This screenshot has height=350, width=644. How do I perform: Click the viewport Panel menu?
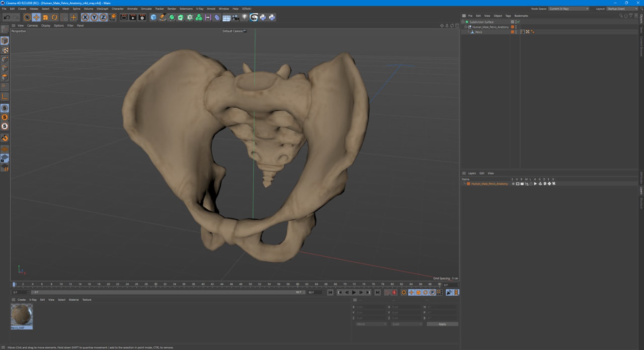80,26
